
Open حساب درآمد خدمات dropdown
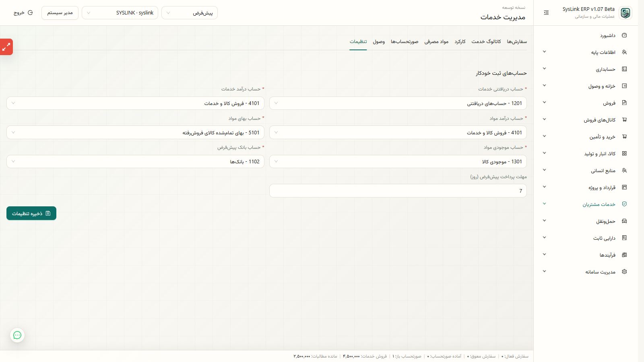(x=135, y=103)
